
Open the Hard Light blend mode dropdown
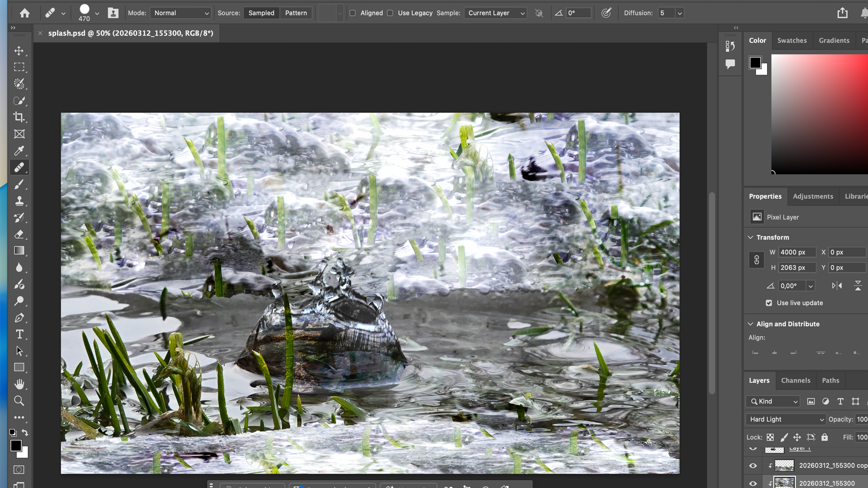(x=786, y=419)
